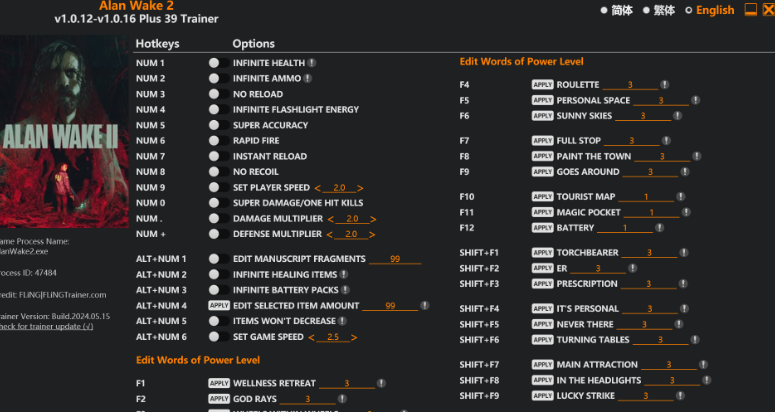Click info icon beside Infinite Battery Packs

coord(343,290)
